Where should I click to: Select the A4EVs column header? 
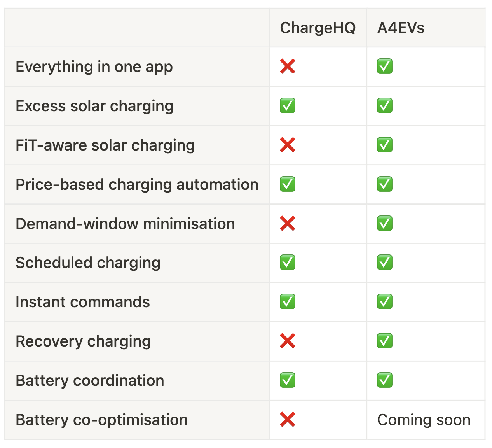401,28
